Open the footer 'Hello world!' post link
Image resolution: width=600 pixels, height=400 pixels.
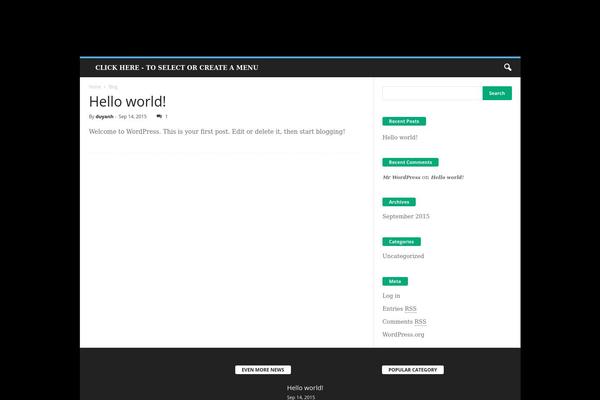[305, 388]
